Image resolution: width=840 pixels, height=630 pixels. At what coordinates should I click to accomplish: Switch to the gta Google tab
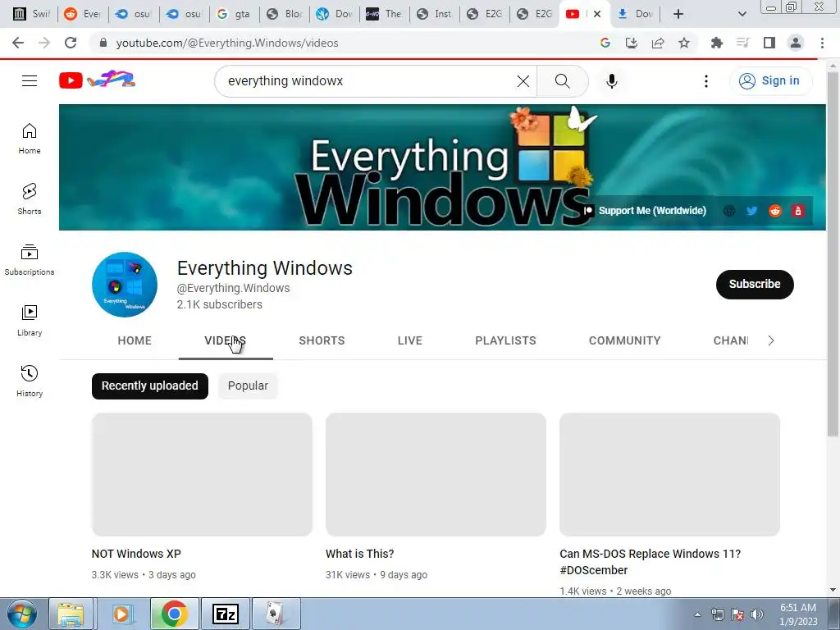click(234, 14)
